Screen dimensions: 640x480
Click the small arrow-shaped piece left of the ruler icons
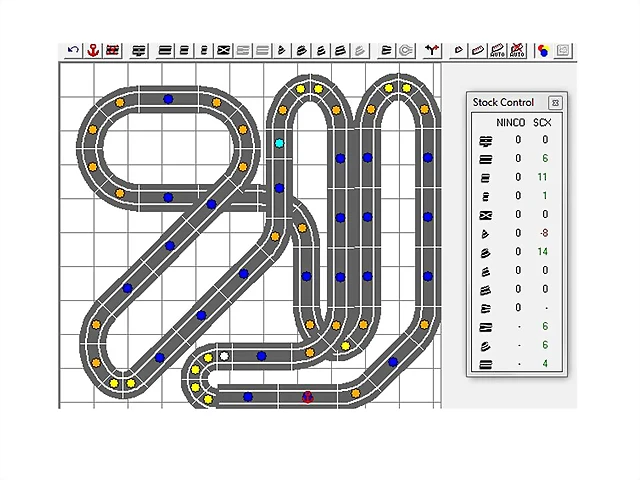tap(459, 51)
